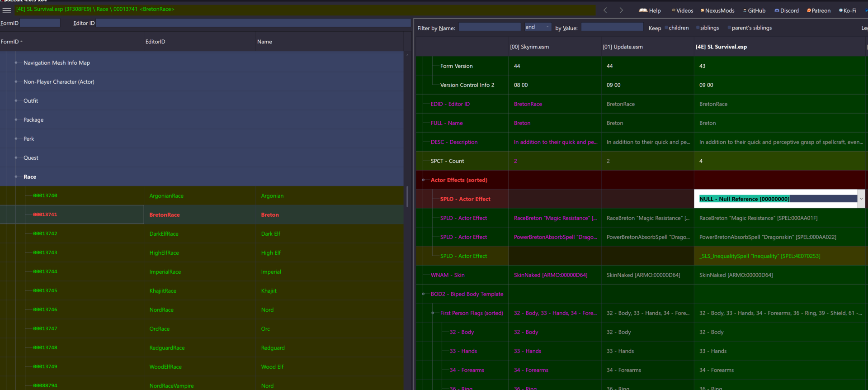868x390 pixels.
Task: Select the ArgonianRace record
Action: 202,196
